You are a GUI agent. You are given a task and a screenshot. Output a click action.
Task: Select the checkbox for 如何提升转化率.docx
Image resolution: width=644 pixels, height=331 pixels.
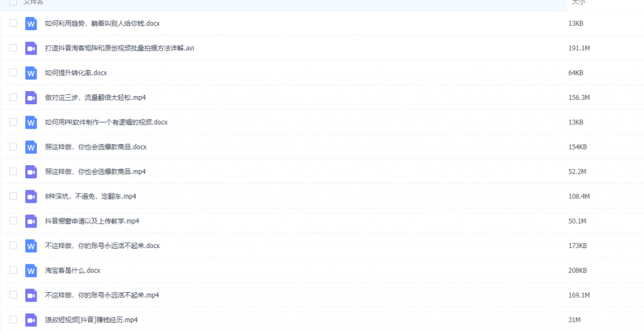[13, 72]
